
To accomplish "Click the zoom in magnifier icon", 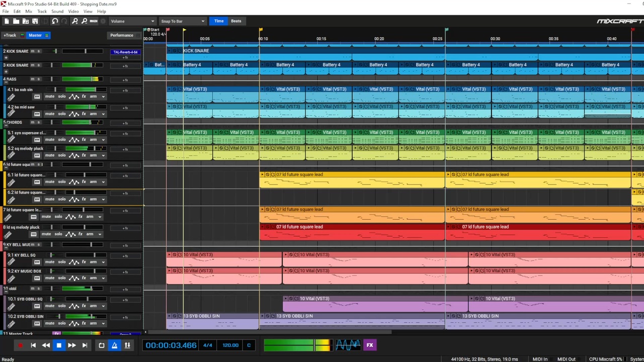I will [x=74, y=21].
